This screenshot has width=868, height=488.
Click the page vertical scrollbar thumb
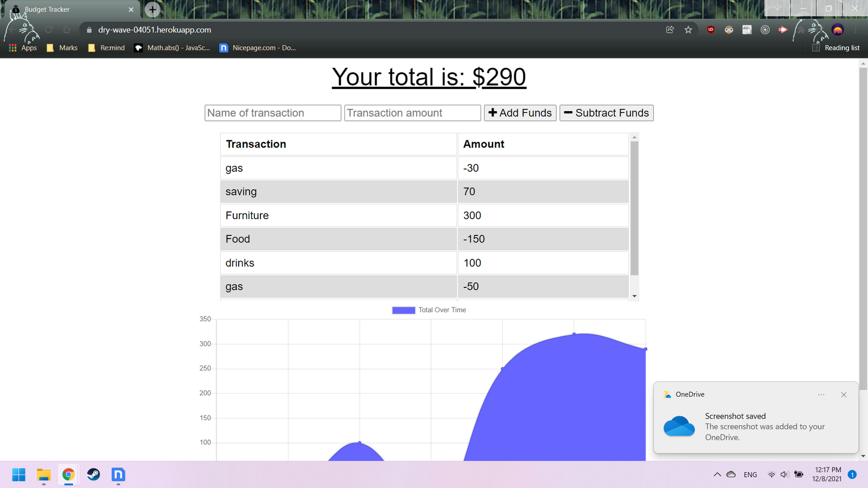863,229
